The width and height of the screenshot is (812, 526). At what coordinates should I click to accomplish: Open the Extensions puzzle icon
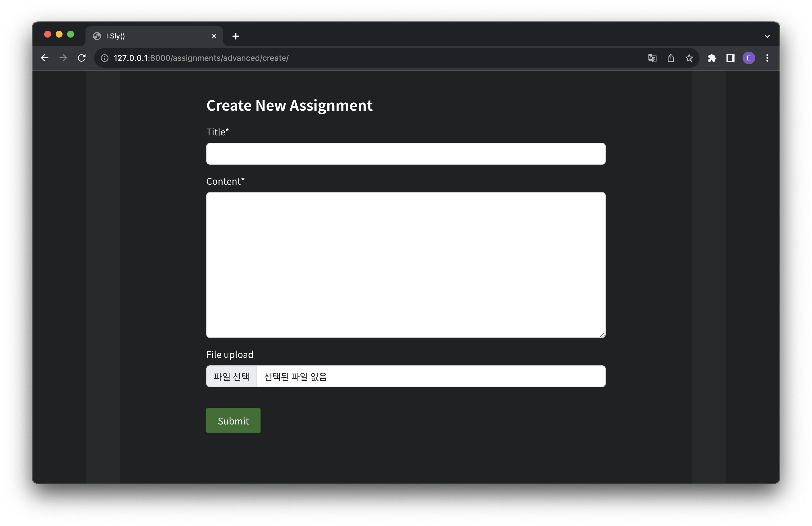[x=712, y=58]
